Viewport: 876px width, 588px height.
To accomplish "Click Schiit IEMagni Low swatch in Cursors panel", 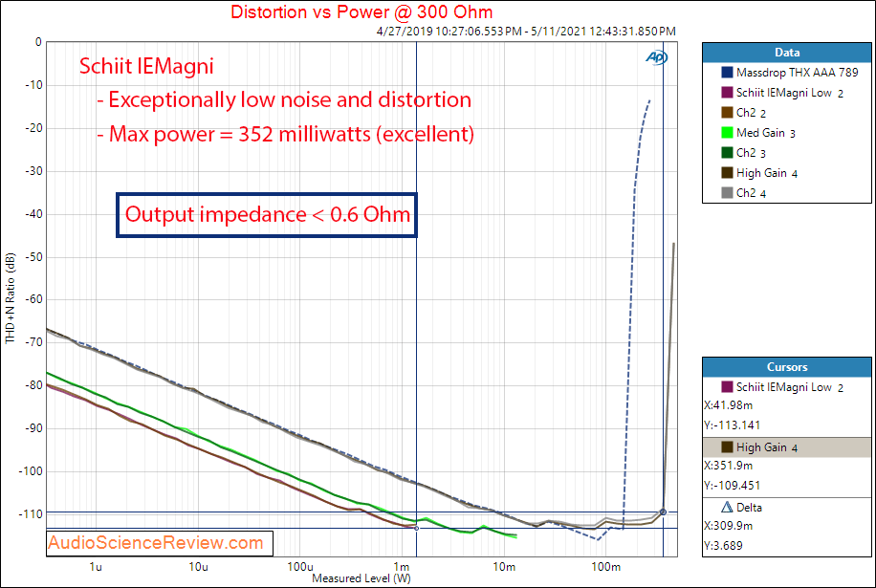I will 727,386.
